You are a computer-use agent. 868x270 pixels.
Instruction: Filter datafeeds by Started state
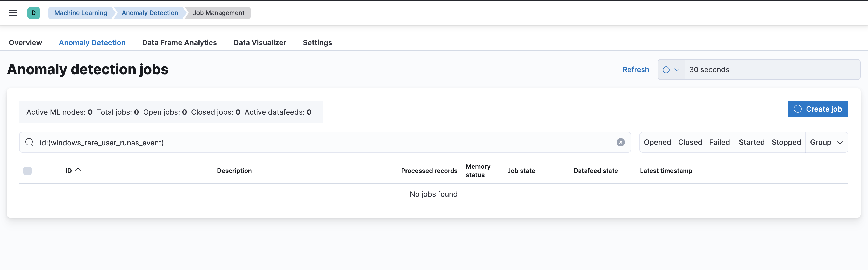(x=751, y=143)
